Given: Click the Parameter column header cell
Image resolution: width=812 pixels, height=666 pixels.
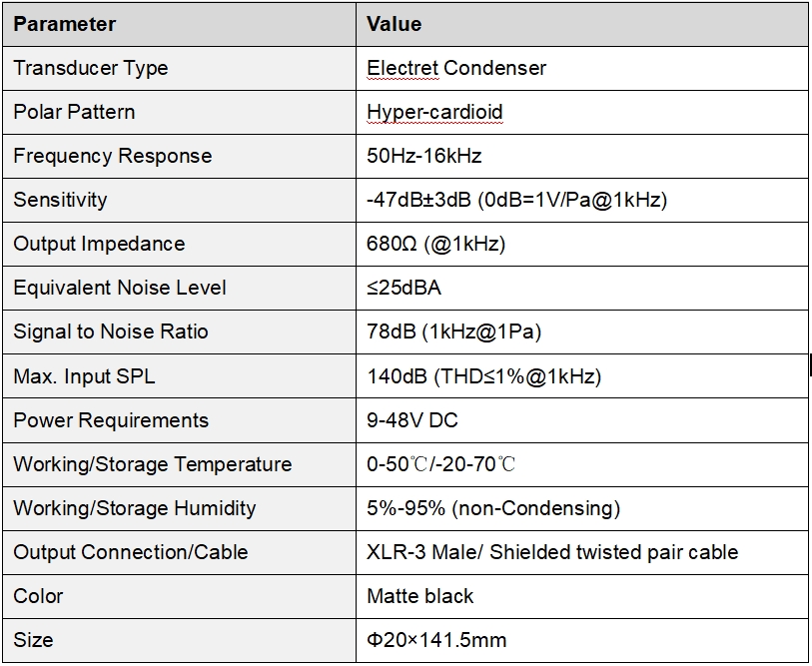Looking at the screenshot, I should (179, 24).
